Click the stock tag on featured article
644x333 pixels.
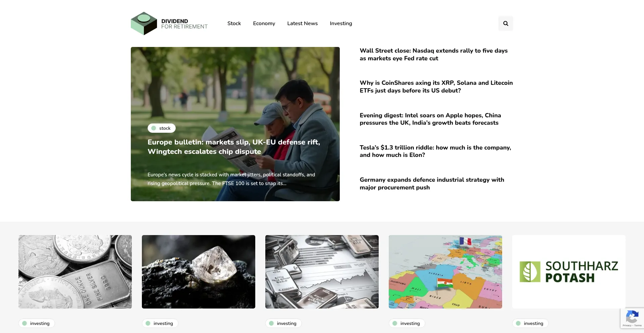161,128
